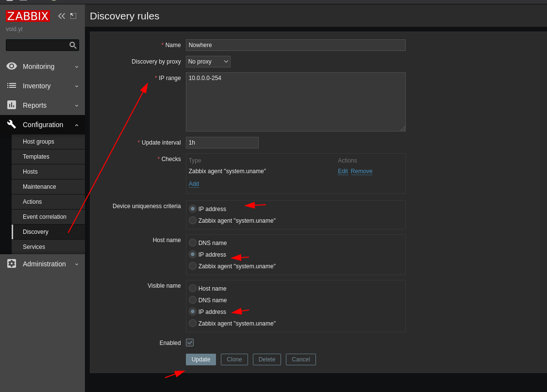Toggle the Enabled checkbox
This screenshot has width=547, height=392.
pyautogui.click(x=190, y=343)
